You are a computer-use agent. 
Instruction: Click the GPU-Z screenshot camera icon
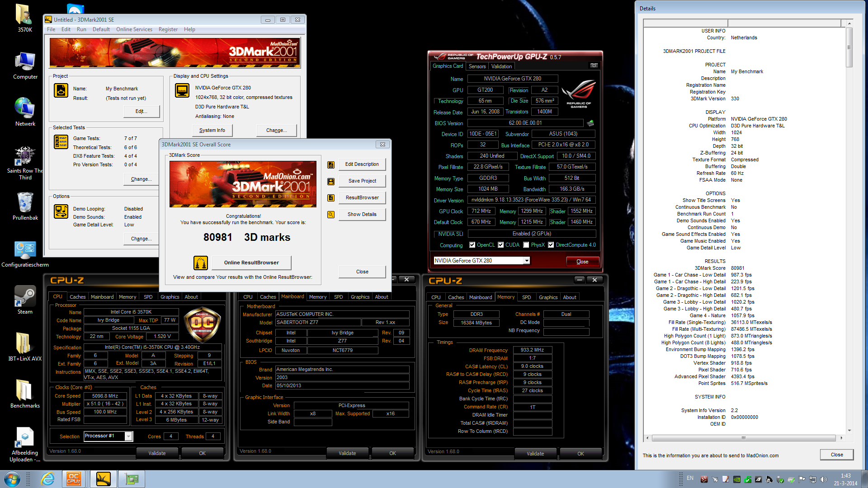coord(594,66)
